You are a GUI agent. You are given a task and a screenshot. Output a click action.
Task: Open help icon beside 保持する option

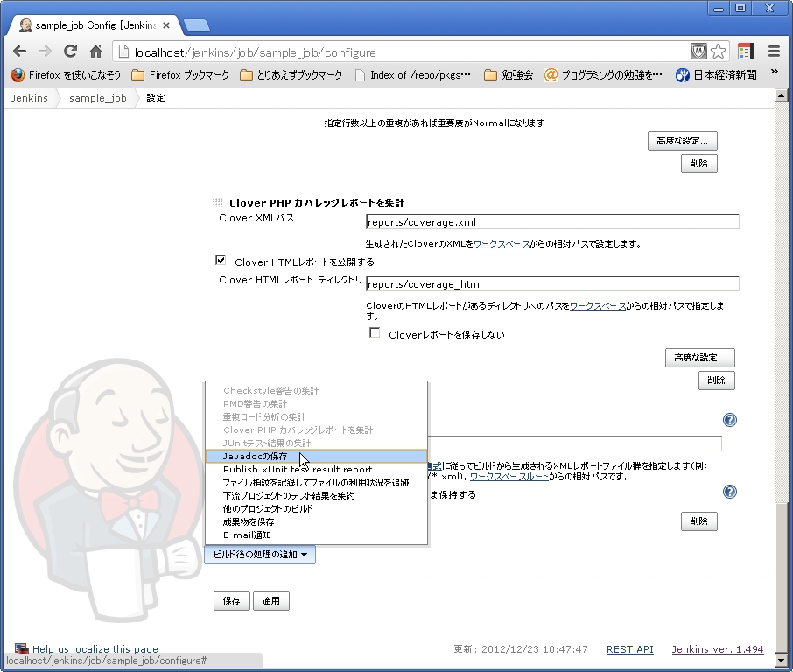(730, 492)
